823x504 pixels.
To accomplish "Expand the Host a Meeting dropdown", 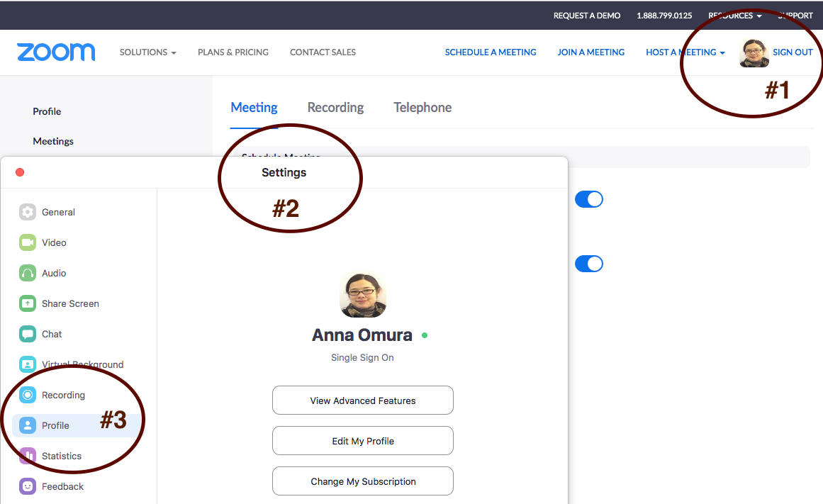I will point(685,52).
